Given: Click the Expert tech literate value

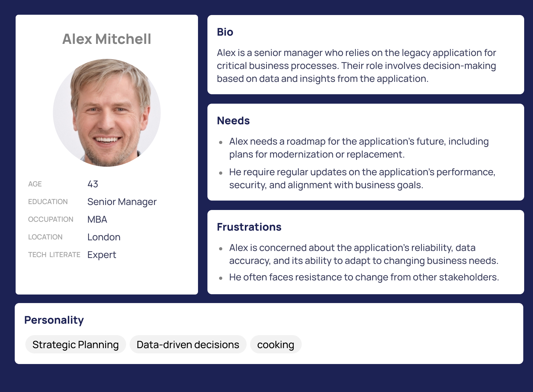Looking at the screenshot, I should [102, 255].
